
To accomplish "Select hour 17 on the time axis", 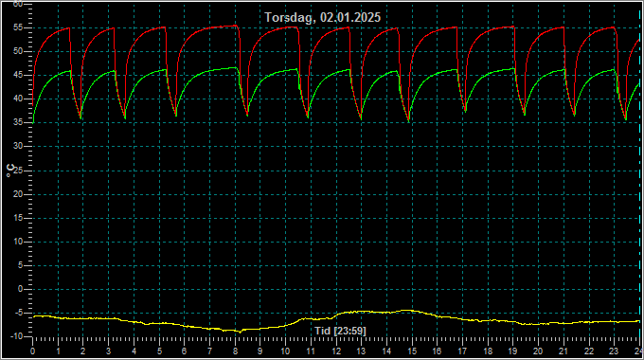I will click(x=462, y=351).
